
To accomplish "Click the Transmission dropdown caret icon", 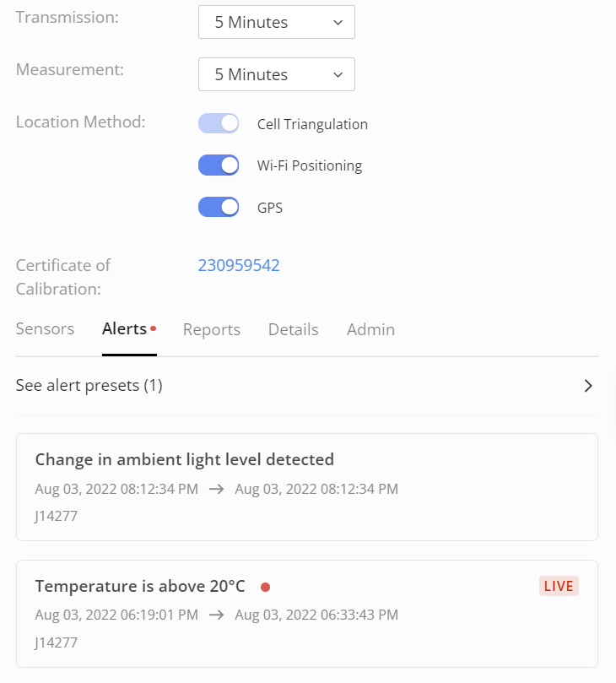I will pyautogui.click(x=338, y=22).
